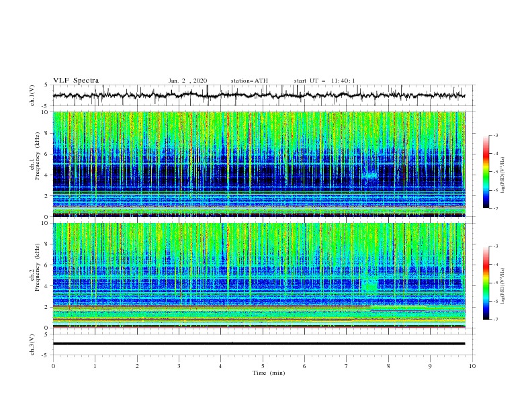Screen dimensions: 532x411
Task: Click the faint emission patch in ch.1 spectrogram
Action: 370,176
